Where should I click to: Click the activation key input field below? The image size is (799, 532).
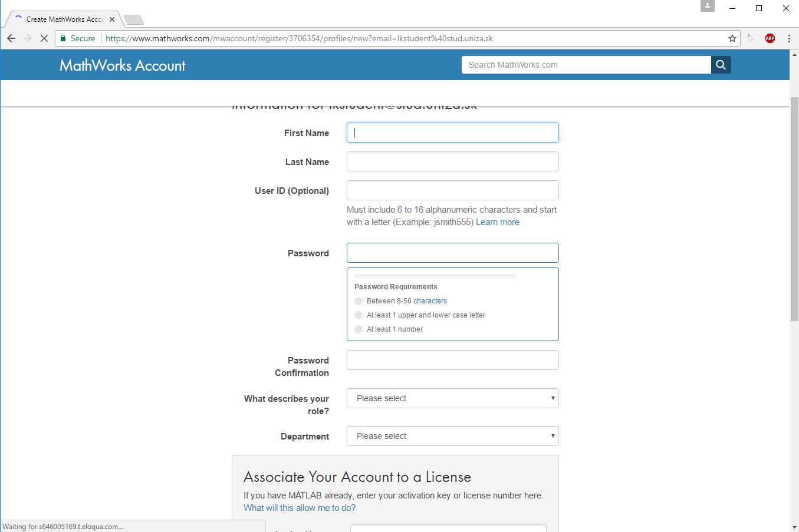[x=448, y=528]
